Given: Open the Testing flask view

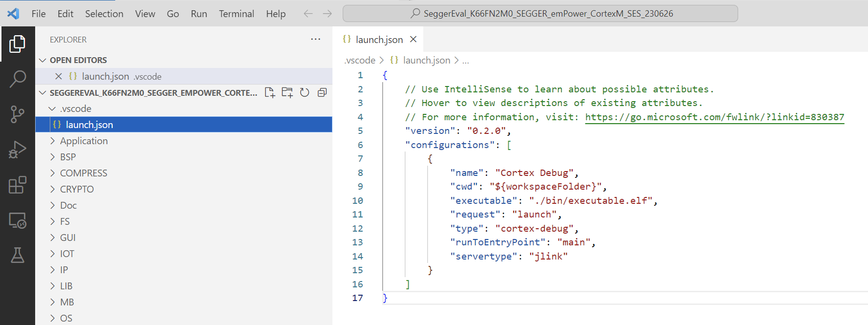Looking at the screenshot, I should pyautogui.click(x=18, y=255).
